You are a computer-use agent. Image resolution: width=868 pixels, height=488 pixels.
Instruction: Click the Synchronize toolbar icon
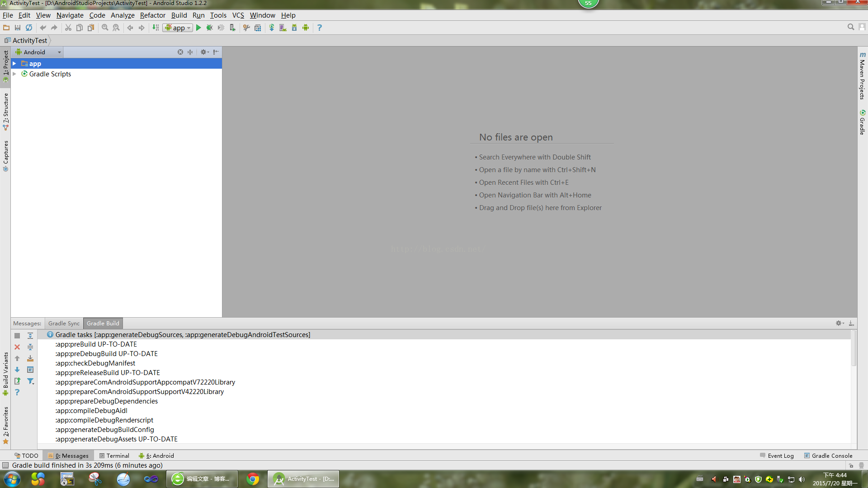tap(29, 28)
